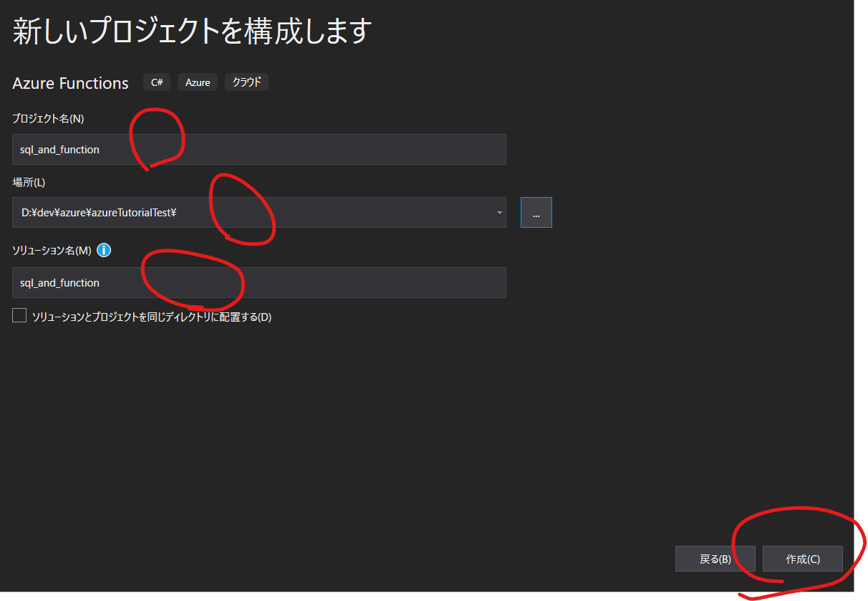Click the highlighted browse button next to location
The height and width of the screenshot is (601, 868).
point(536,212)
